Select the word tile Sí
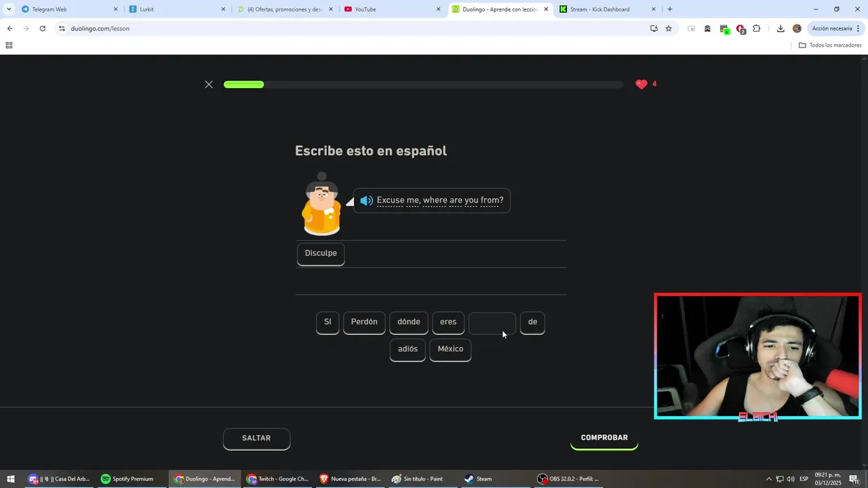Screen dimensions: 868x488 (x=328, y=322)
